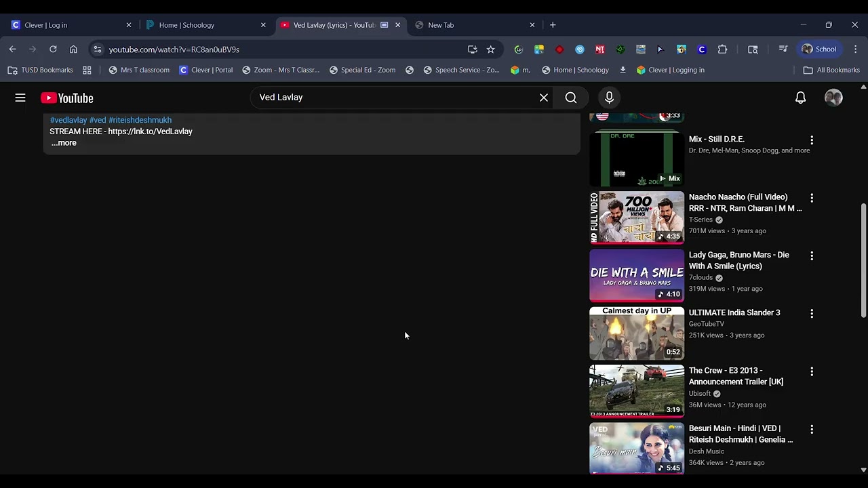Viewport: 868px width, 488px height.
Task: Clear the search box text
Action: point(544,98)
